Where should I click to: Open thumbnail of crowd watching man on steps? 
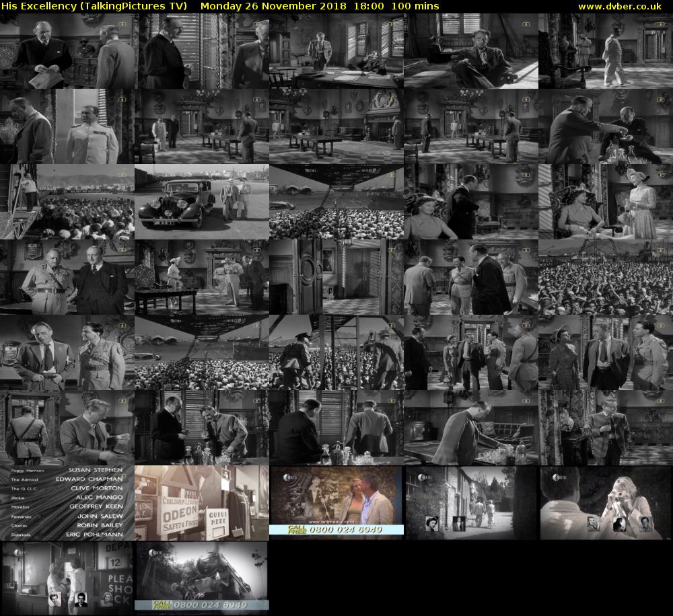click(x=67, y=202)
